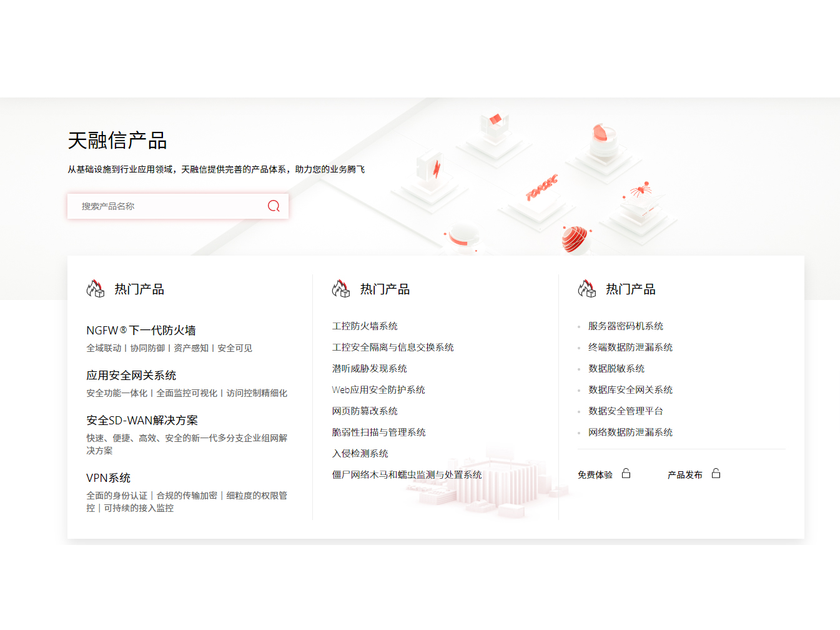
Task: Open Web应用安全防护系统
Action: pyautogui.click(x=378, y=390)
